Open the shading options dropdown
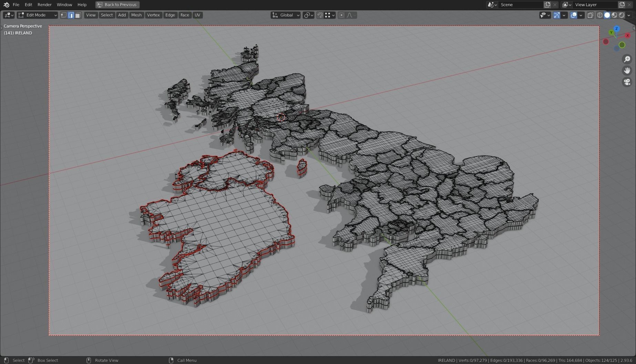This screenshot has width=636, height=364. [x=629, y=15]
